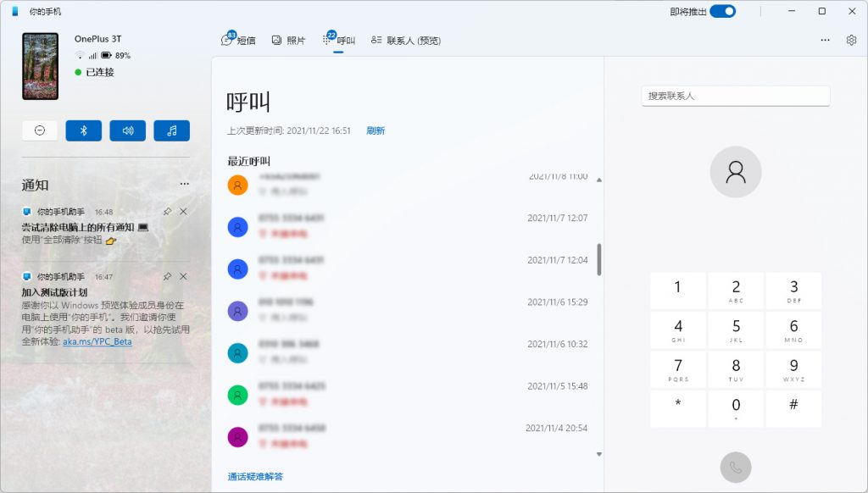Dismiss the 加入测试版计划 notification
The height and width of the screenshot is (493, 868).
coord(183,276)
